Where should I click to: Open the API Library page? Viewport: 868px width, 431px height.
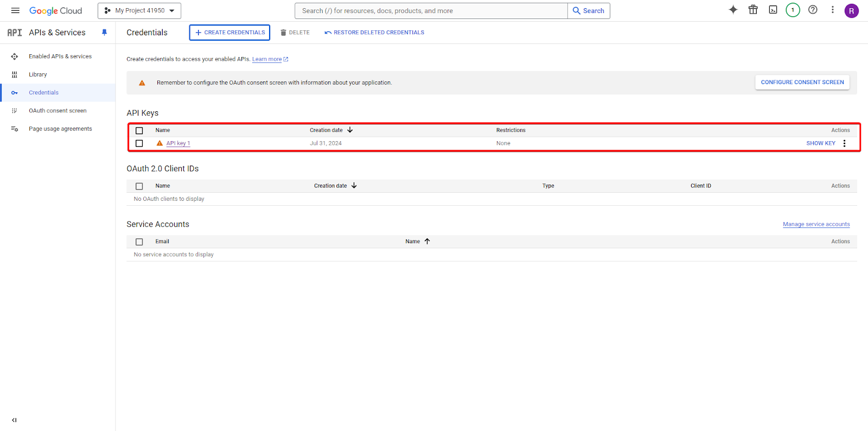tap(38, 74)
